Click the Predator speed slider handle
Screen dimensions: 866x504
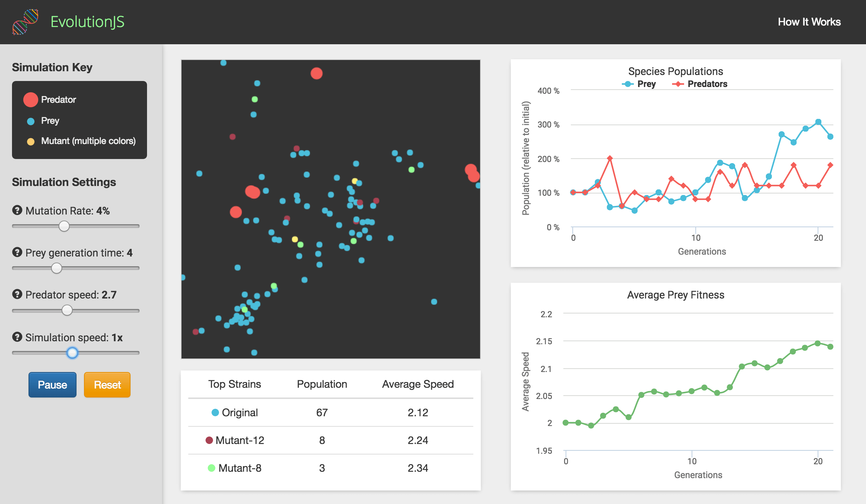click(67, 310)
